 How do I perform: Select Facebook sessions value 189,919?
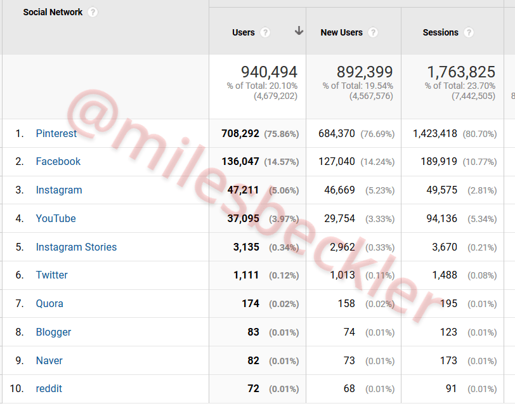coord(439,161)
